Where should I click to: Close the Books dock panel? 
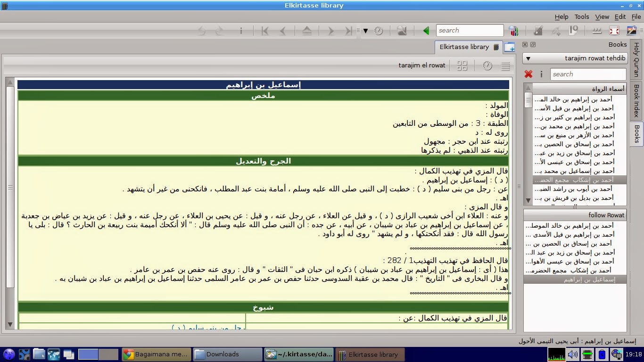pos(525,45)
